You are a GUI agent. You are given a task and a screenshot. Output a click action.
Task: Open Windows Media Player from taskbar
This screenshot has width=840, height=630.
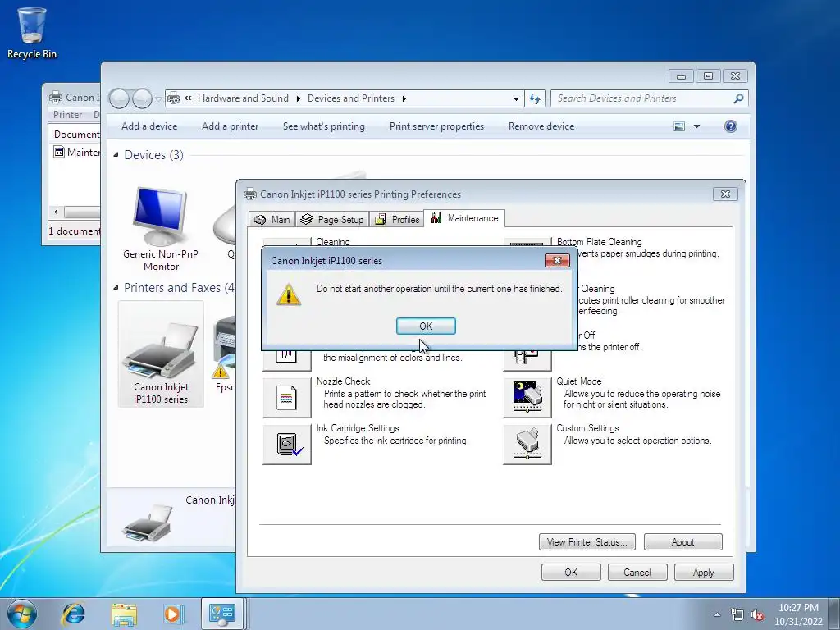pyautogui.click(x=172, y=614)
